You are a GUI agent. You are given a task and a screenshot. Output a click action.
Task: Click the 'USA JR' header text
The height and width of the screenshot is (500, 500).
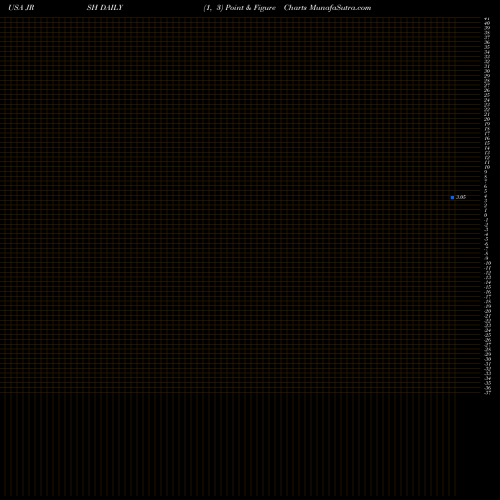pyautogui.click(x=21, y=8)
